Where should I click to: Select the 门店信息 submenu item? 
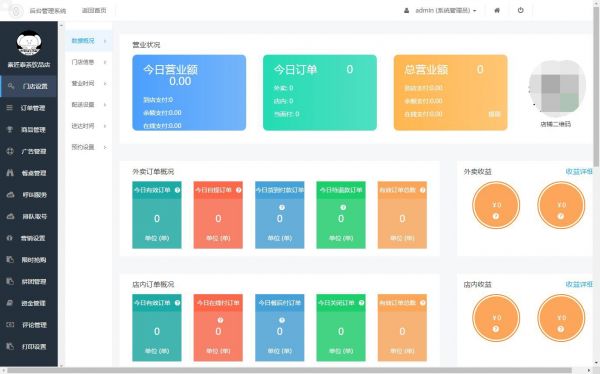(x=88, y=62)
